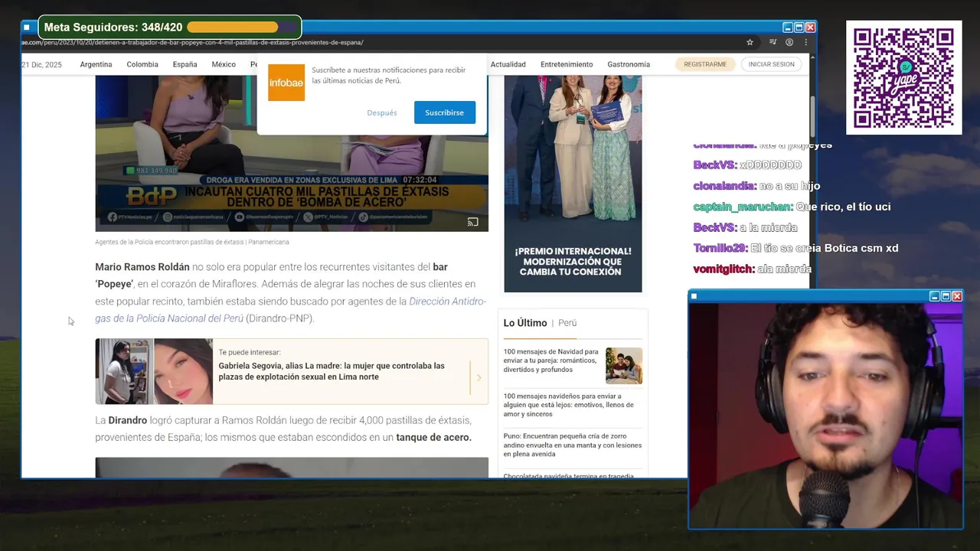Click the news video about pastillas de éxtasis
This screenshot has width=980, height=551.
(292, 153)
